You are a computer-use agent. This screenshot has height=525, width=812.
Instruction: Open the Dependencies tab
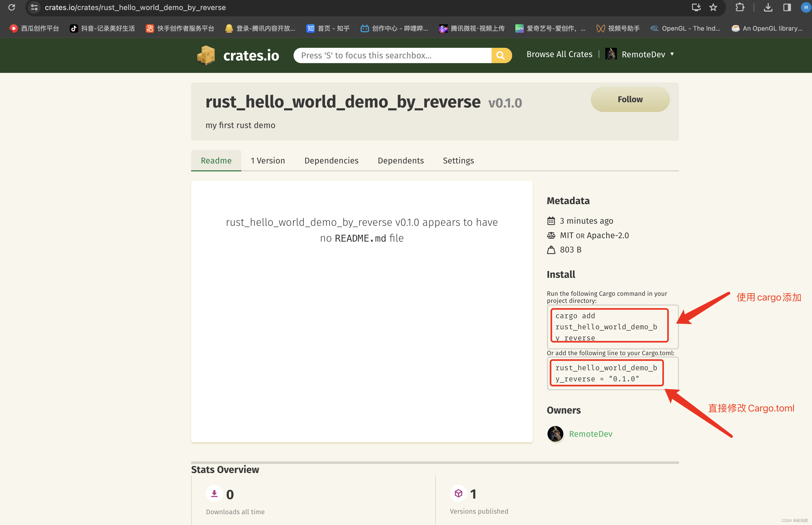331,161
